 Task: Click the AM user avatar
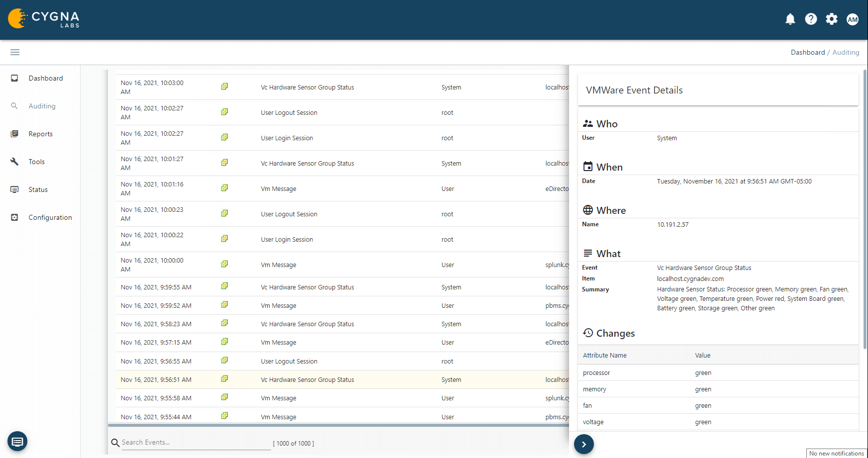click(x=853, y=19)
